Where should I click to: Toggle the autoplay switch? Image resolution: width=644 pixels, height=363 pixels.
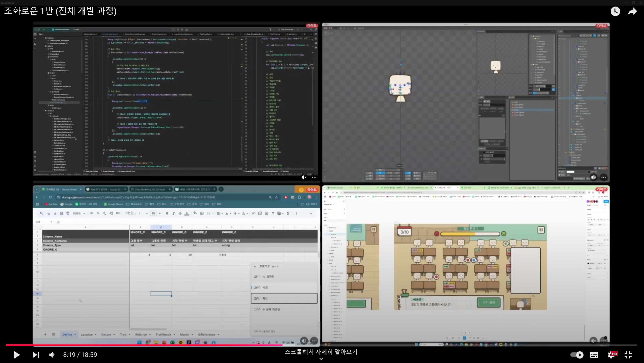tap(577, 355)
